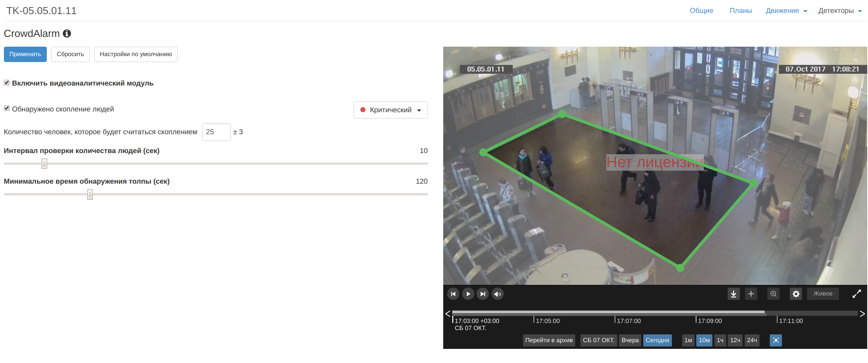Set timeline scale to 1м

coord(688,340)
